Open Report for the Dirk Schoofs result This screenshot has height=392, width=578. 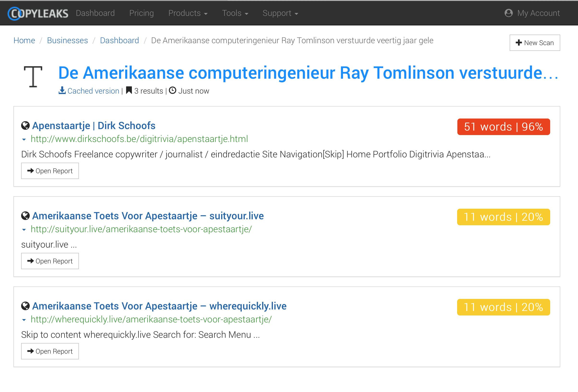[x=50, y=171]
